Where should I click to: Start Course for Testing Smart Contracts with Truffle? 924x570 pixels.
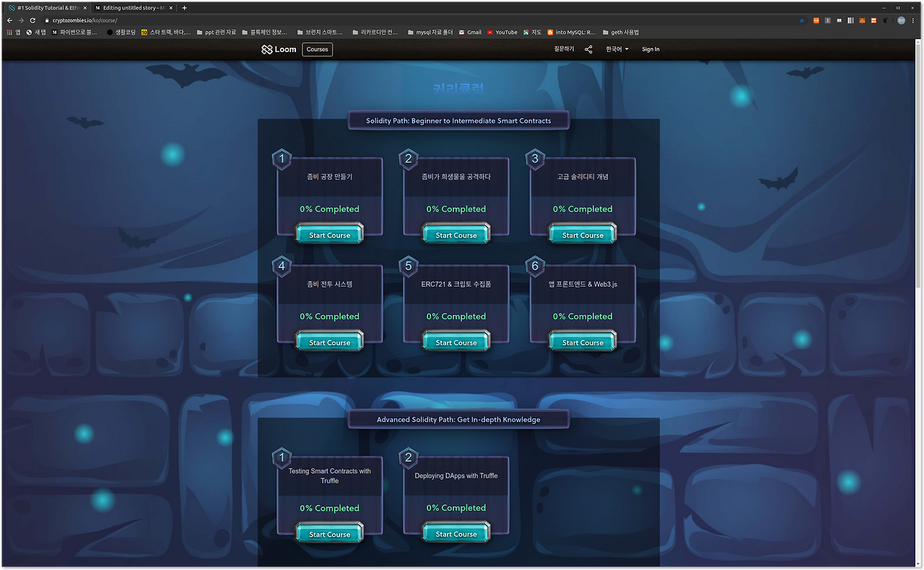(329, 534)
